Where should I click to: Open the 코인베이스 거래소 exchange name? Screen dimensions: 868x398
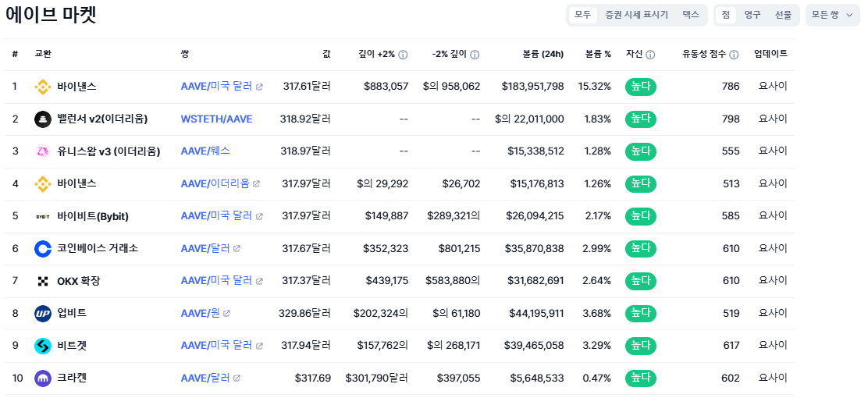[98, 248]
